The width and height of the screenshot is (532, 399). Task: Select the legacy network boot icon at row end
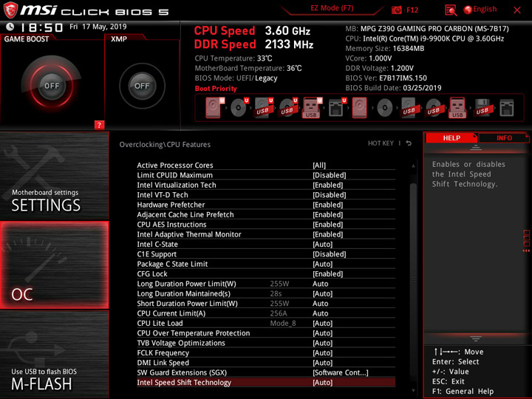pos(507,108)
